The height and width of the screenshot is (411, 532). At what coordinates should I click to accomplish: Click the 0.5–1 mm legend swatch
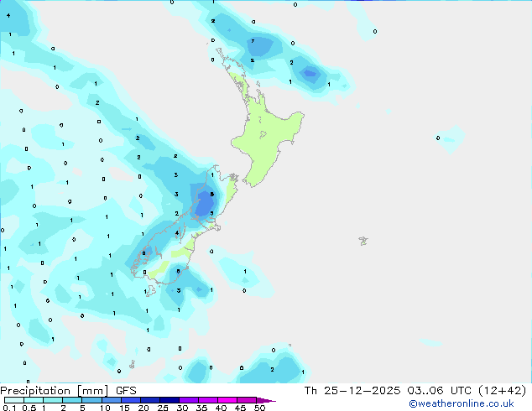[34, 400]
